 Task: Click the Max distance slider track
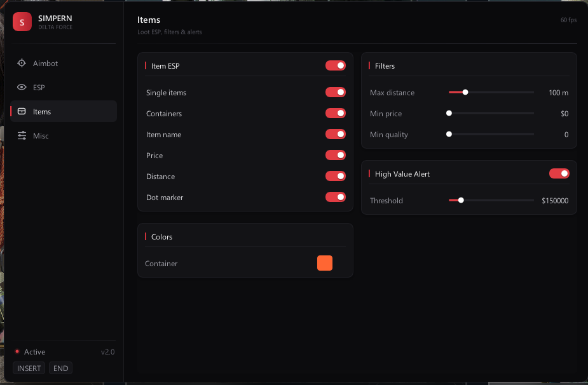pyautogui.click(x=491, y=92)
